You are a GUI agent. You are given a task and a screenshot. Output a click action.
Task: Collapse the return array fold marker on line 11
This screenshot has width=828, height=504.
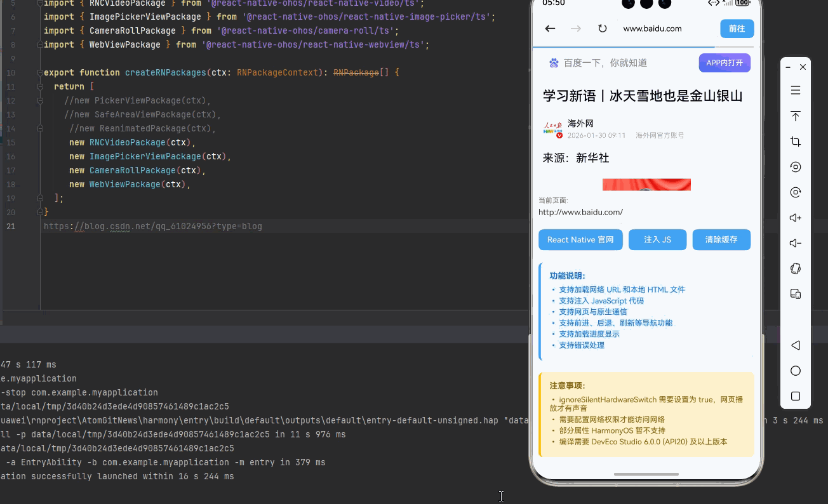tap(40, 86)
